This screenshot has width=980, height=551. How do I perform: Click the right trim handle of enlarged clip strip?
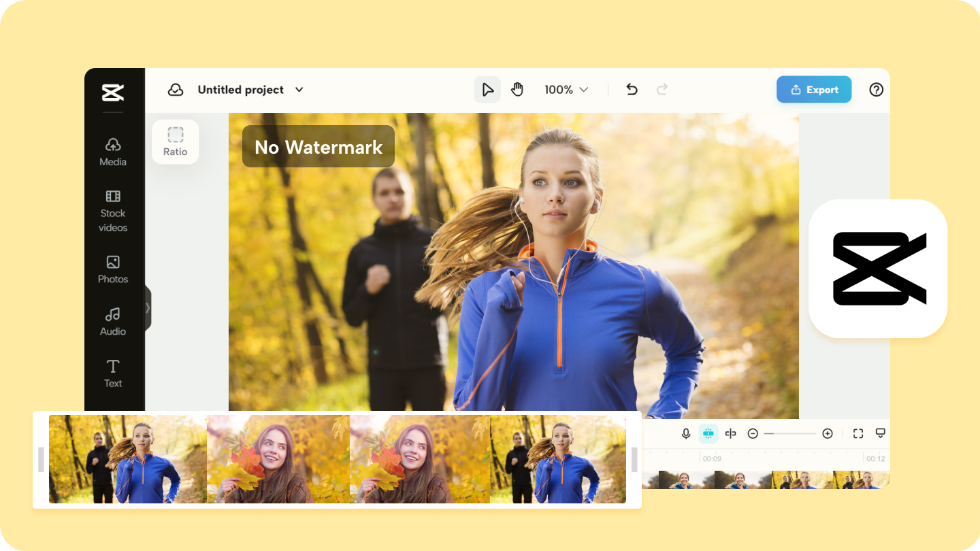coord(634,459)
